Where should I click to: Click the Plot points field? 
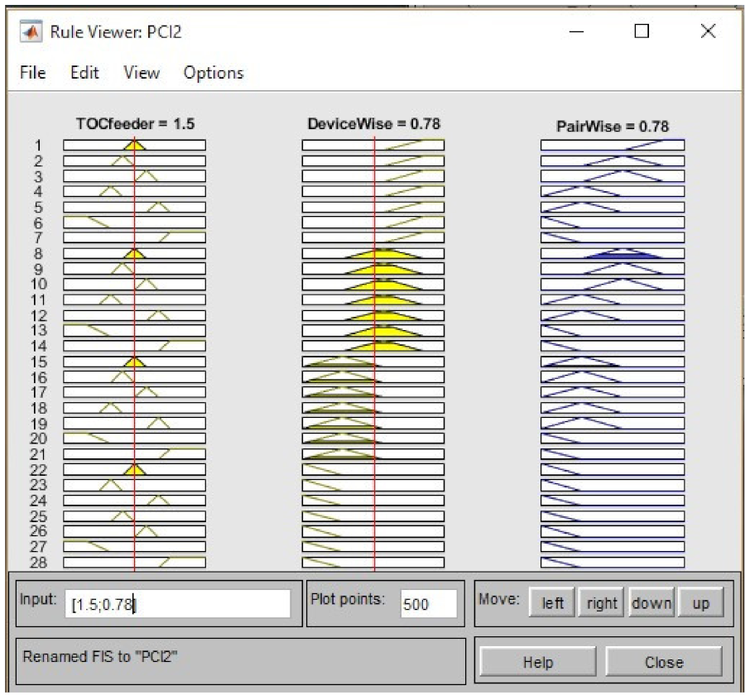(x=428, y=604)
